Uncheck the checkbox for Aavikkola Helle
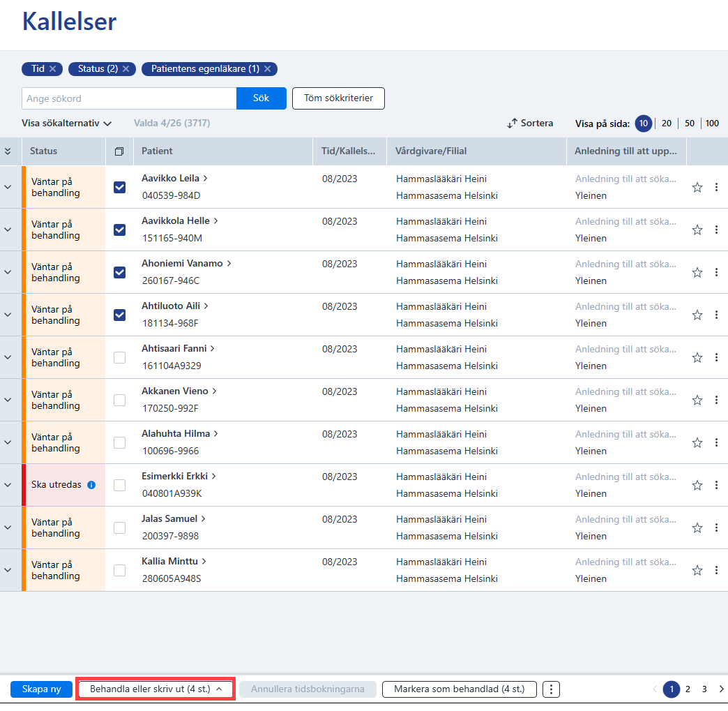 [x=119, y=230]
